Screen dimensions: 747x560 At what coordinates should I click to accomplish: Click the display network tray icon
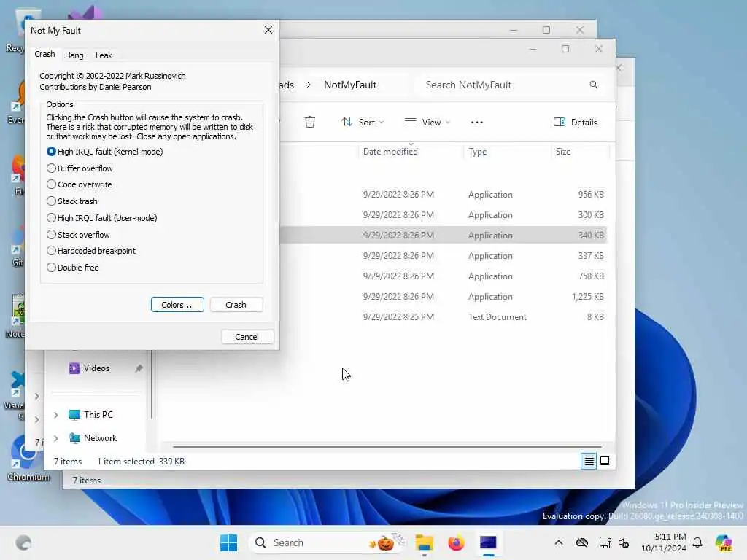click(x=605, y=542)
